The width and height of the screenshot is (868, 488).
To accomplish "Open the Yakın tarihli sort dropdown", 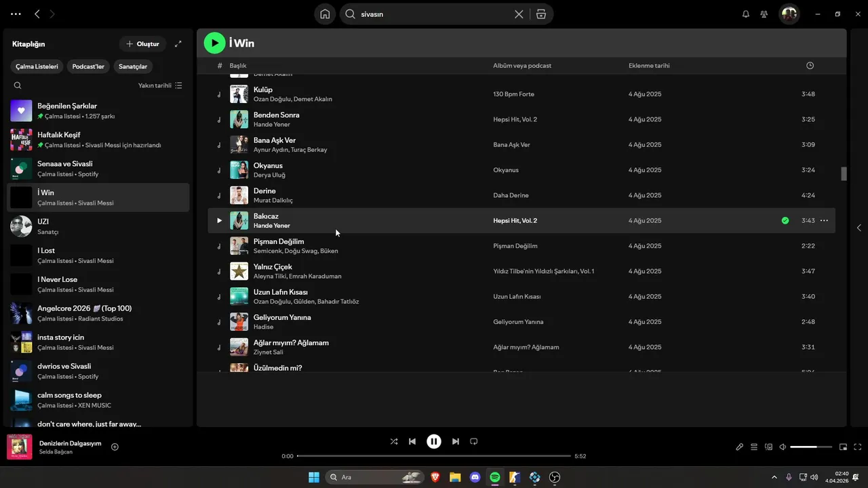I will [160, 85].
